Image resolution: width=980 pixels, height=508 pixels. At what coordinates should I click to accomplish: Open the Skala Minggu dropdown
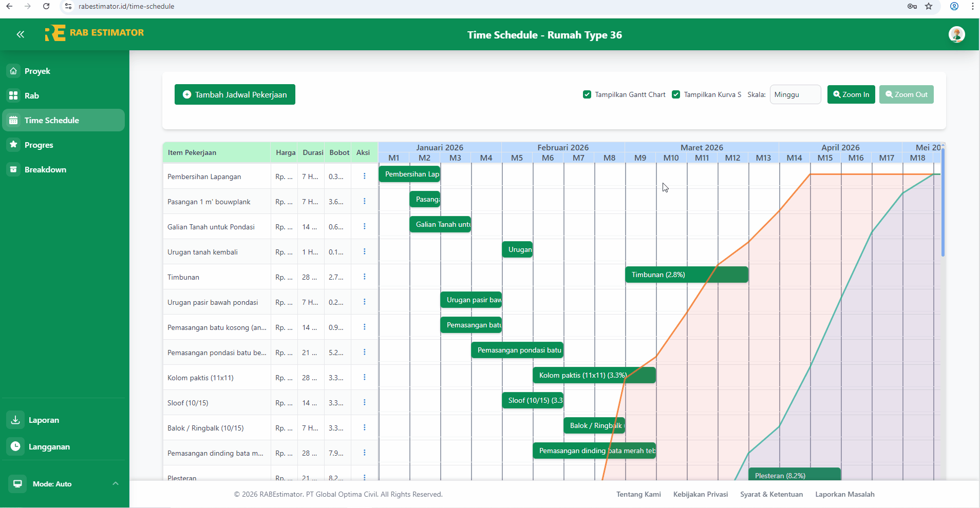tap(795, 94)
